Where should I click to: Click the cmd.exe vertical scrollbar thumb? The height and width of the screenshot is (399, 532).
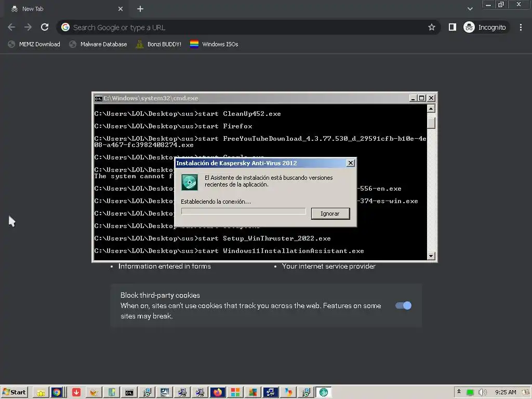point(431,123)
